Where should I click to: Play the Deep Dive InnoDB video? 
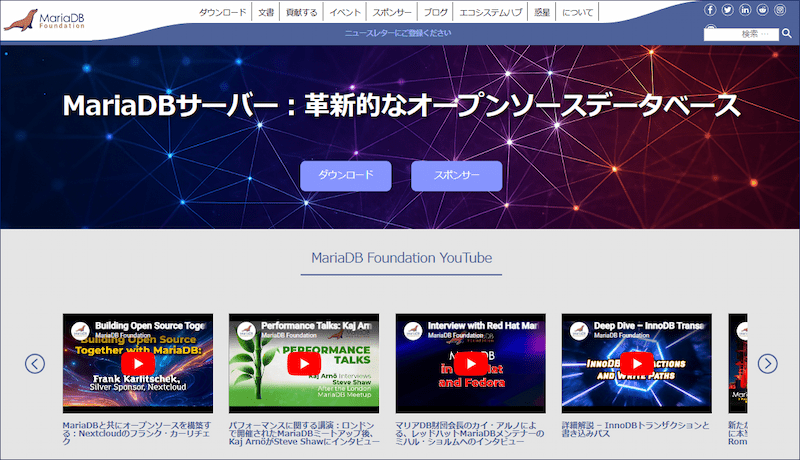pos(637,364)
